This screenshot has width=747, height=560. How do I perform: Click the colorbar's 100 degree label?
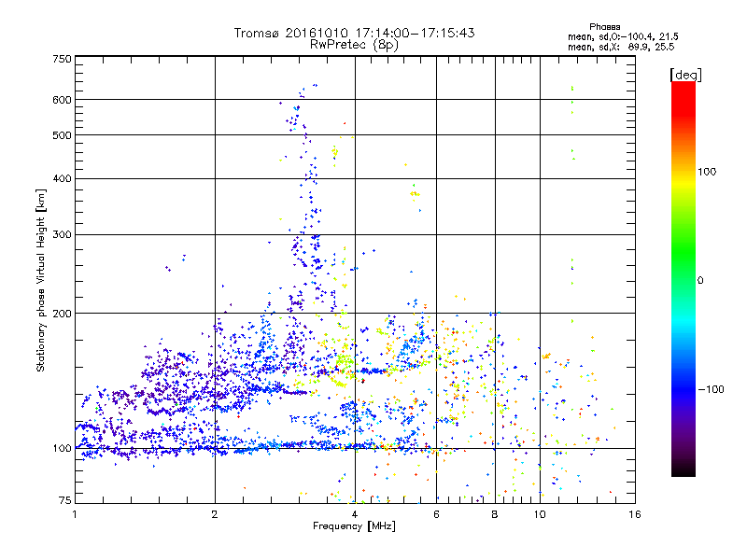(707, 172)
